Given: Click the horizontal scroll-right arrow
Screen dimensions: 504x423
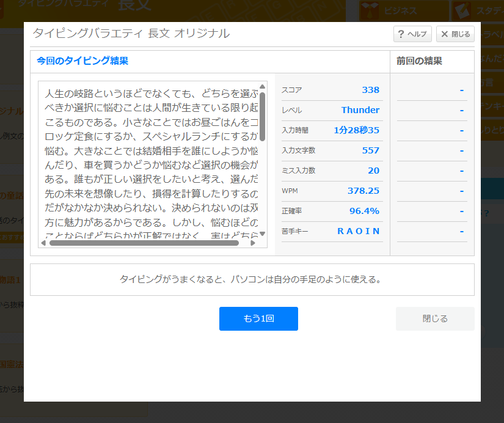Looking at the screenshot, I should 253,243.
